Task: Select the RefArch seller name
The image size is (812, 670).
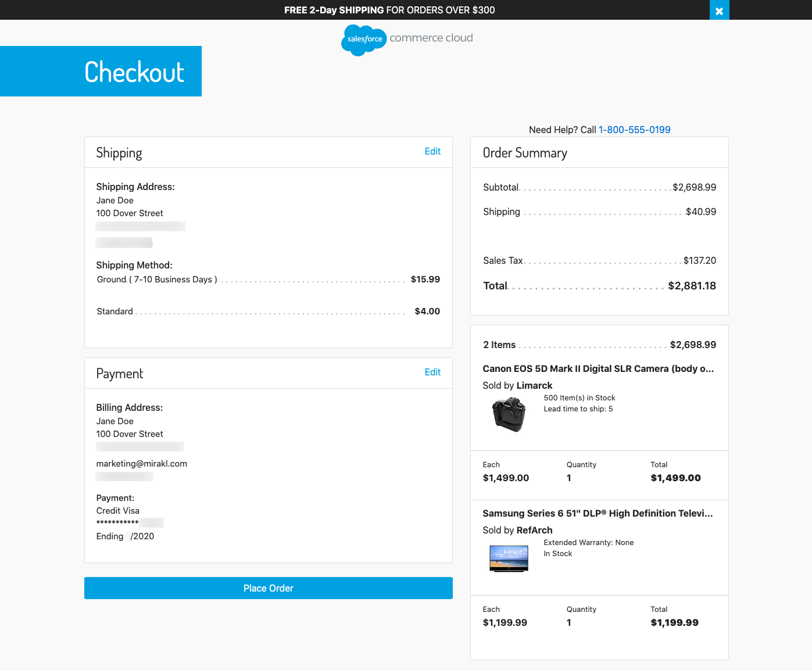Action: click(x=534, y=530)
